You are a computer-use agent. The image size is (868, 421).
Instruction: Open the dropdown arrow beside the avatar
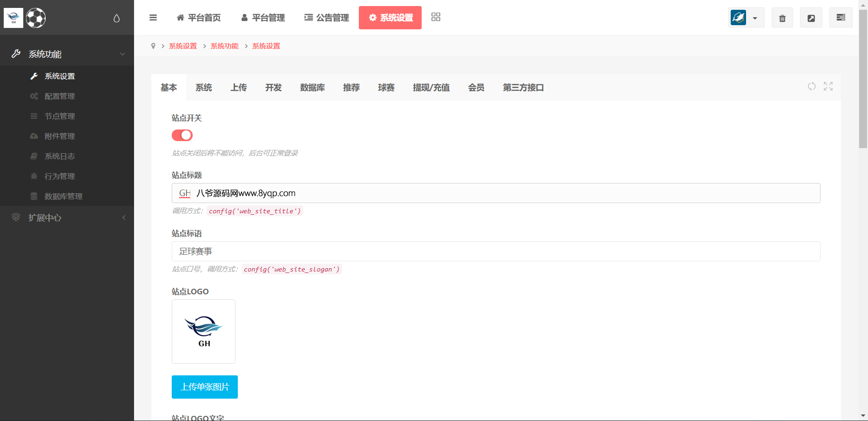(755, 19)
